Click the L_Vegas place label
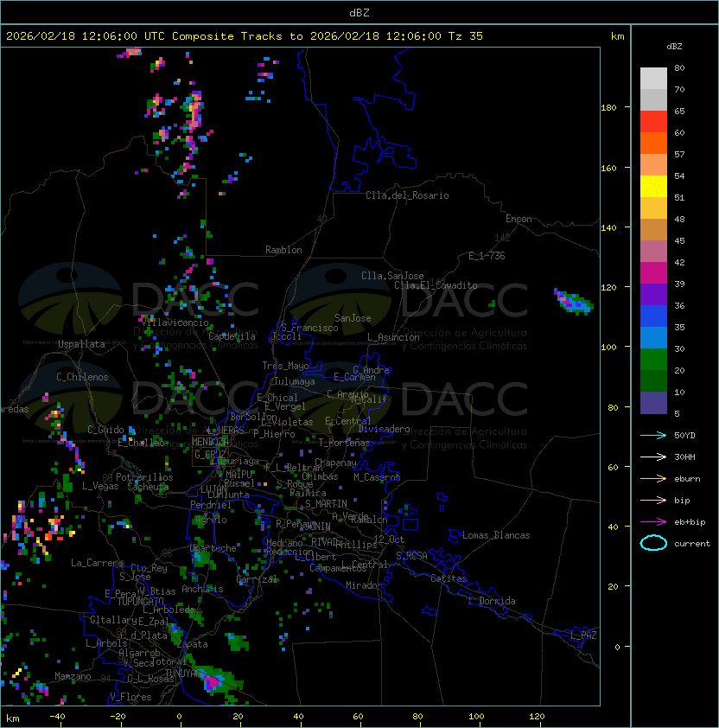719x728 pixels. 100,486
